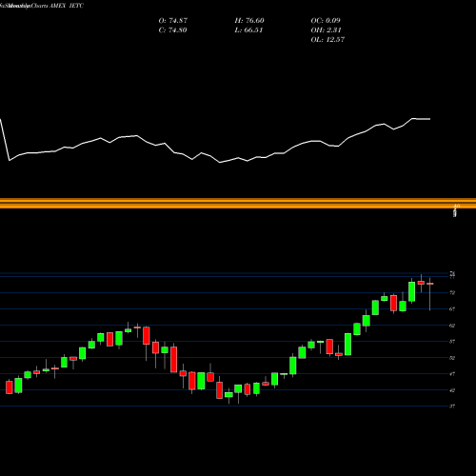Select the high price value H: 76.60
The width and height of the screenshot is (476, 476).
pyautogui.click(x=249, y=21)
